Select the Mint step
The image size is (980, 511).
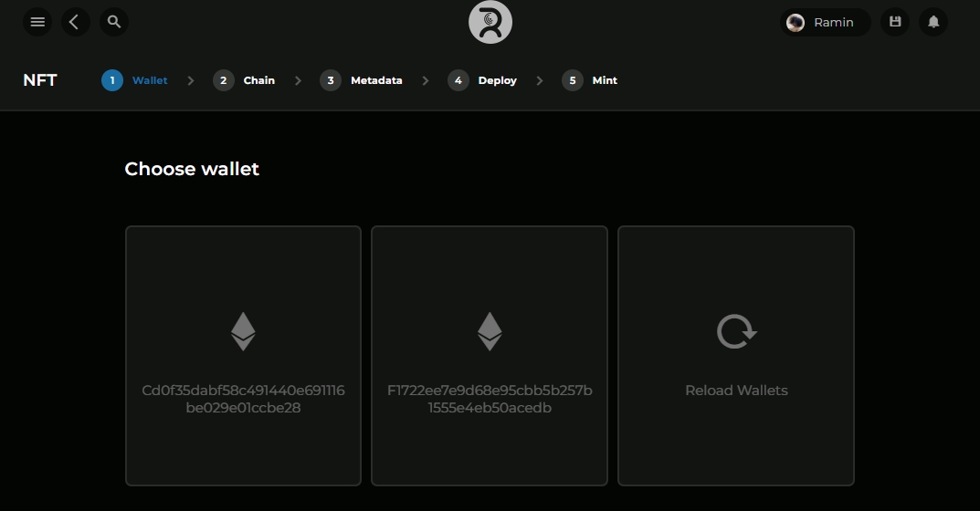click(x=590, y=80)
